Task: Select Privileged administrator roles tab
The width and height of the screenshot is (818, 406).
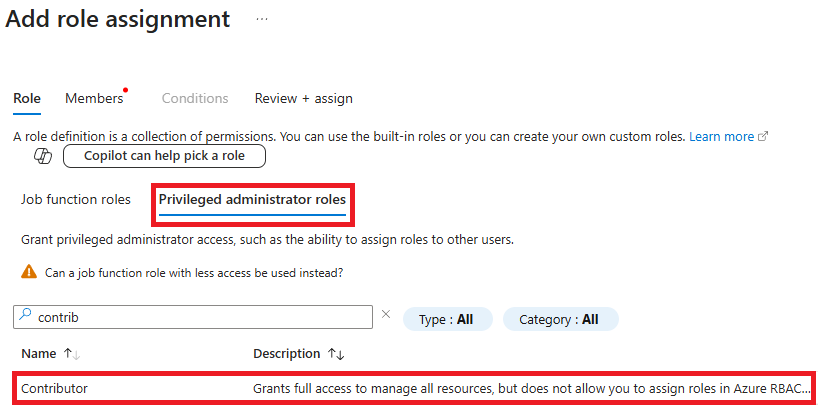Action: 252,199
